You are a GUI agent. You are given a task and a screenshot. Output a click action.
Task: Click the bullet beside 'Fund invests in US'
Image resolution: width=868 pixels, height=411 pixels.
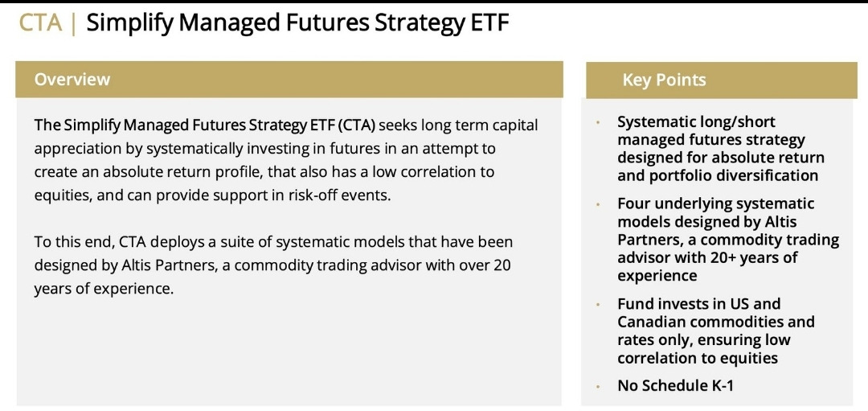[598, 305]
